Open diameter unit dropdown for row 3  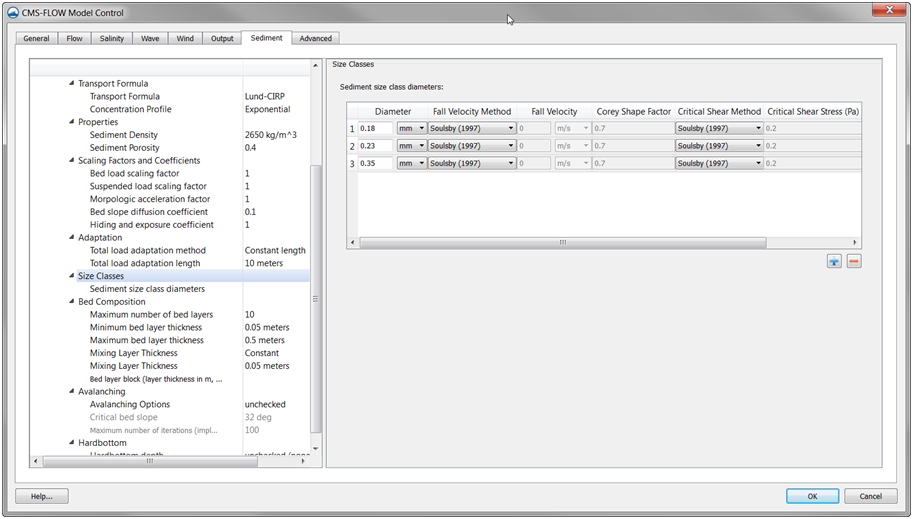tap(412, 163)
